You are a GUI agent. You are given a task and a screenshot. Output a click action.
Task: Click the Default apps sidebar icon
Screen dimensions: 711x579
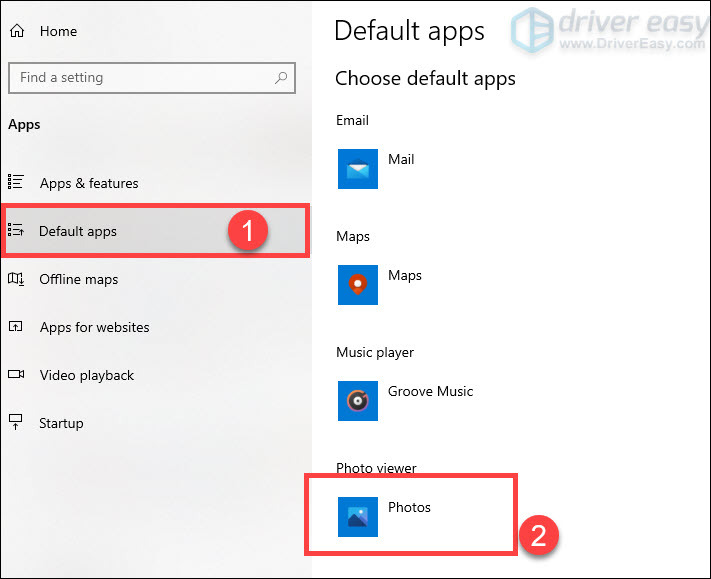coord(16,230)
